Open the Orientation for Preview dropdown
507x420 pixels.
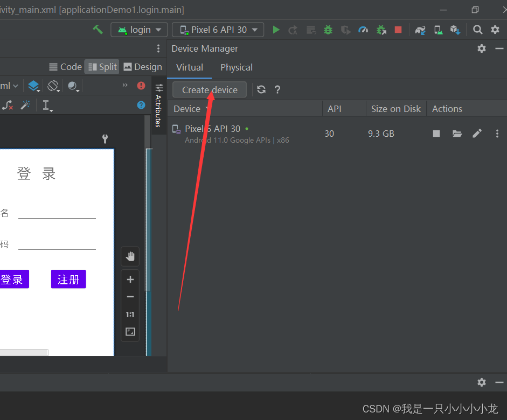(x=53, y=86)
